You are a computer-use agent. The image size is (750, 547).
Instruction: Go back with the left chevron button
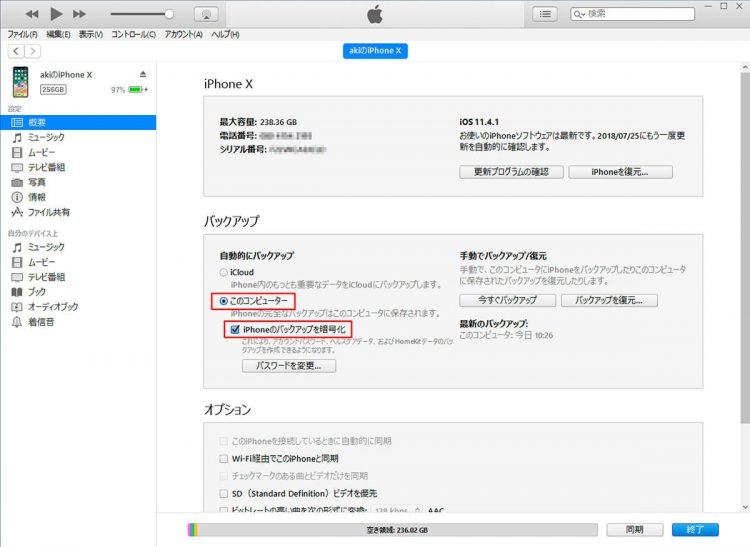click(16, 51)
